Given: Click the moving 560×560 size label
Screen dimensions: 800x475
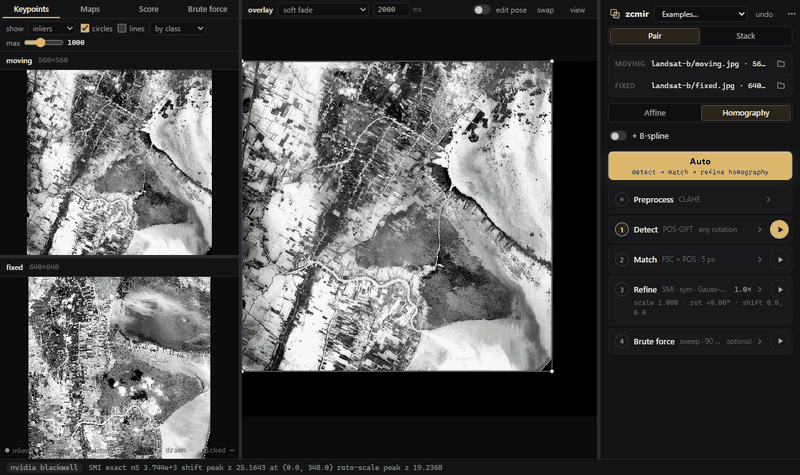Looking at the screenshot, I should click(53, 60).
